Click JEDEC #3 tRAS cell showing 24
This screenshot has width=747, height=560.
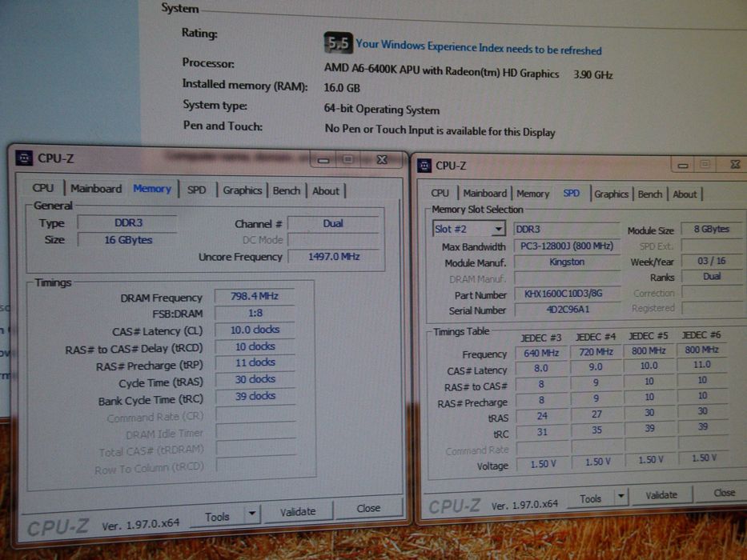[542, 416]
